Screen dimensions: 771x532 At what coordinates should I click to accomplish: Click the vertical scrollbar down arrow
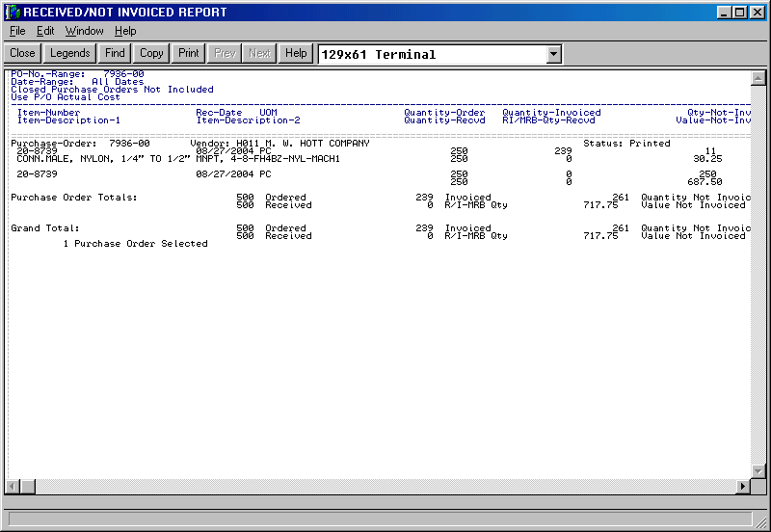(x=758, y=471)
